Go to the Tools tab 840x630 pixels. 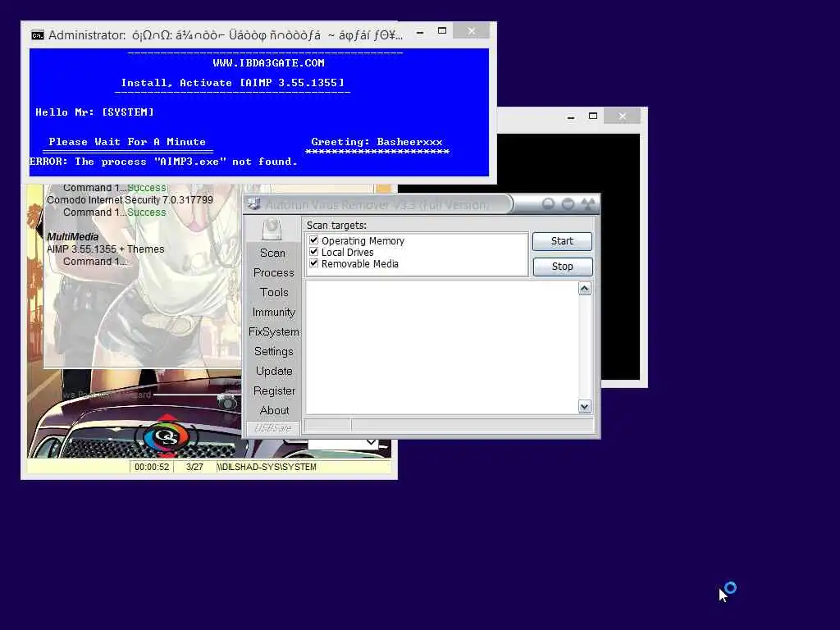point(274,293)
